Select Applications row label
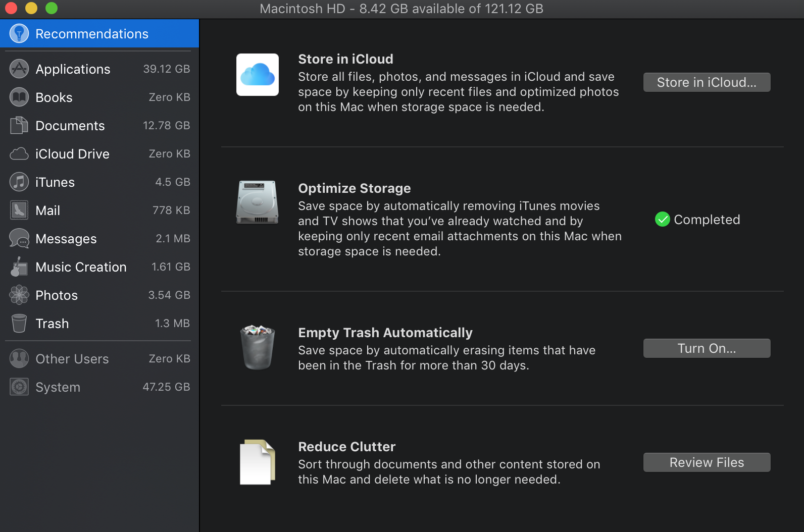Viewport: 804px width, 532px height. [x=73, y=69]
